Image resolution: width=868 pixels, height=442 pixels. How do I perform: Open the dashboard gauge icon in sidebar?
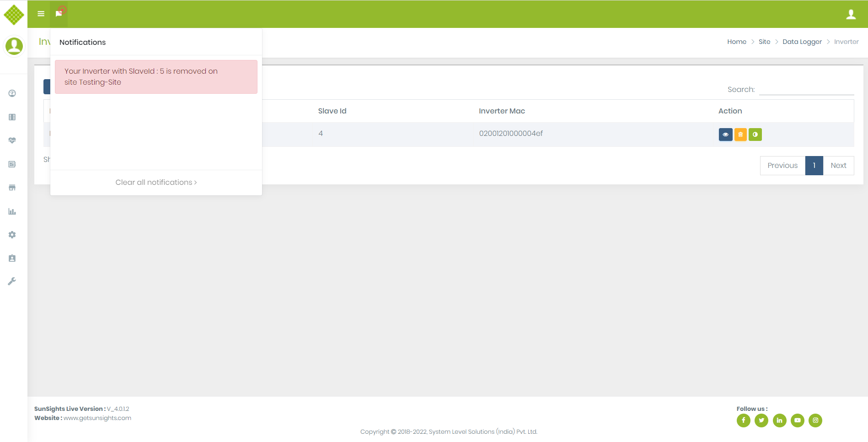pos(12,93)
